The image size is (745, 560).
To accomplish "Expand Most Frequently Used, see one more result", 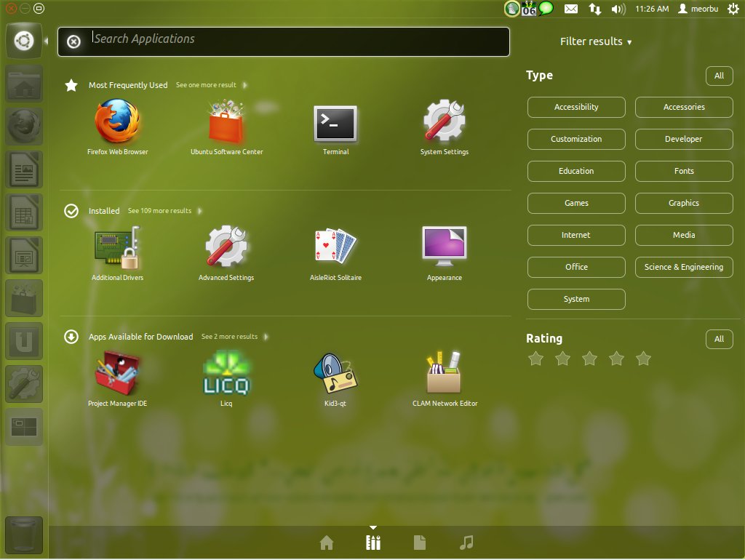I will (x=211, y=85).
